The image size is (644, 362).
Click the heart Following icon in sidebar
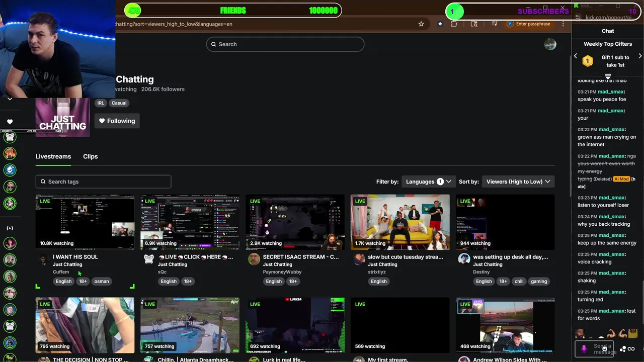(10, 122)
